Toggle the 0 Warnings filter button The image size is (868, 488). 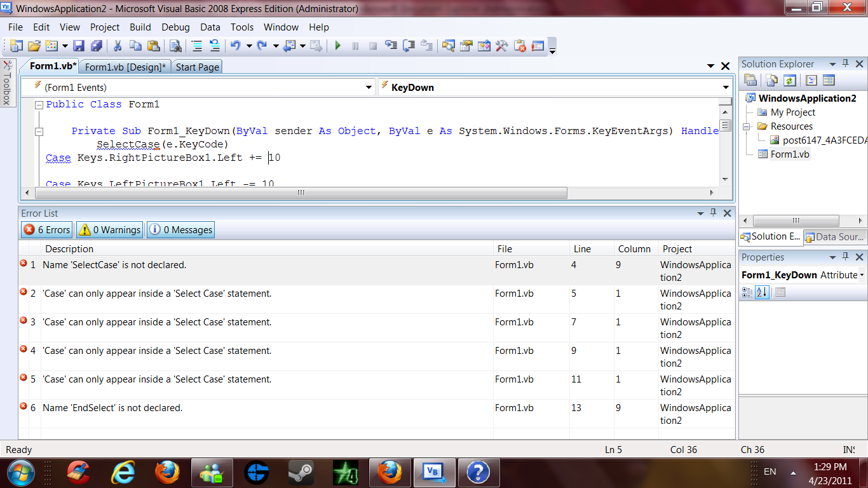point(110,230)
